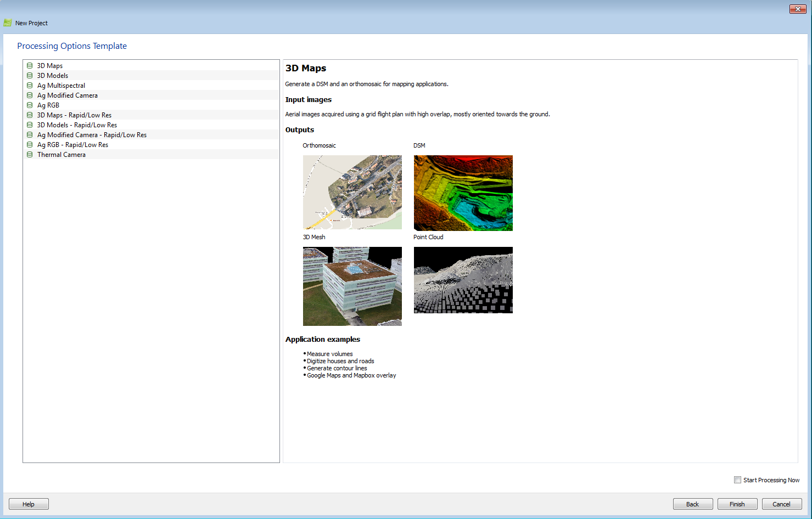Select the "3D Models - Rapid/Low Res" template

click(77, 125)
